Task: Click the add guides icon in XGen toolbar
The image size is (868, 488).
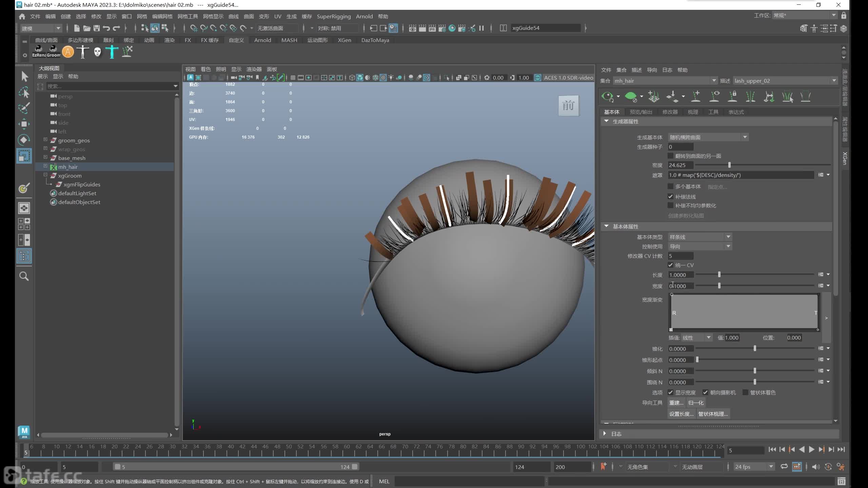Action: (x=696, y=97)
